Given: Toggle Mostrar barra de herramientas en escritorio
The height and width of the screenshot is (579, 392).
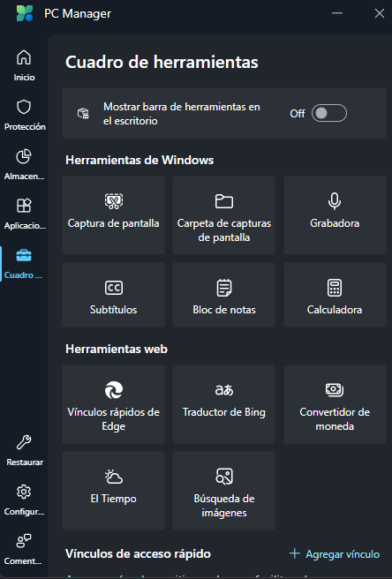Looking at the screenshot, I should (x=328, y=113).
